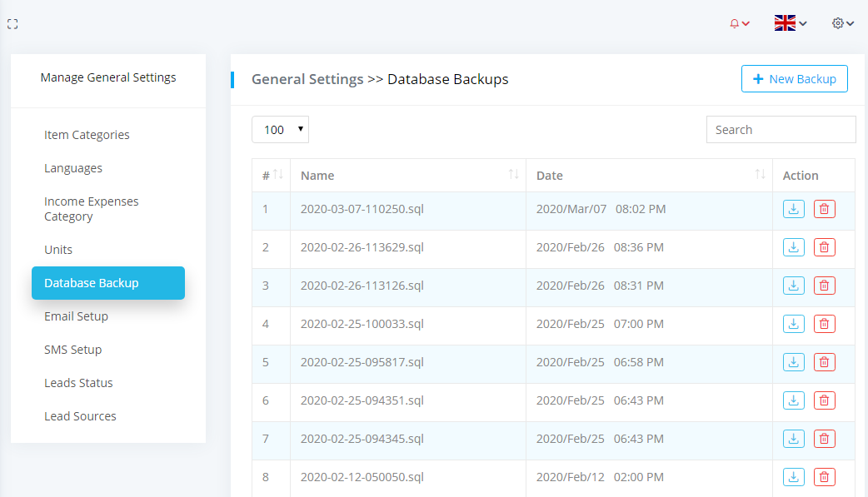Download the 2020-03-07-110250.sql backup
Screen dimensions: 868x497
[794, 209]
